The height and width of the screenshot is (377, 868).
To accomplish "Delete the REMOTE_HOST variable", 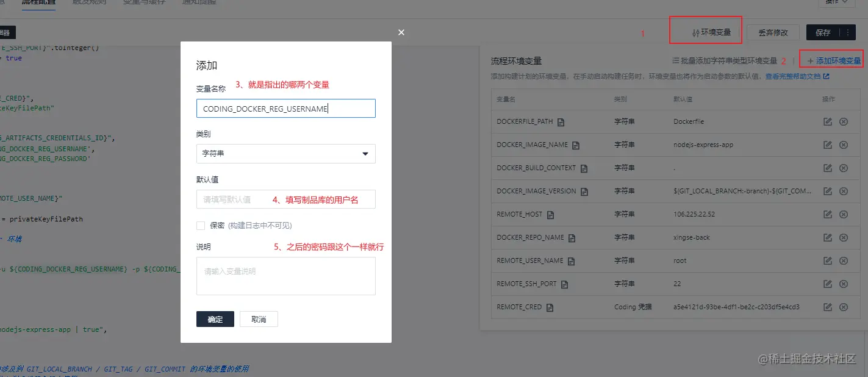I will click(844, 215).
